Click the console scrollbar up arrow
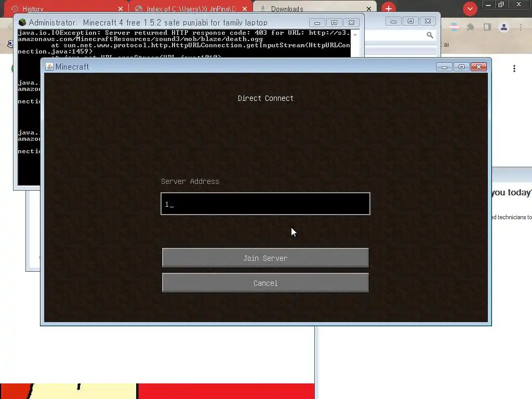Viewport: 532px width, 399px height. point(355,35)
